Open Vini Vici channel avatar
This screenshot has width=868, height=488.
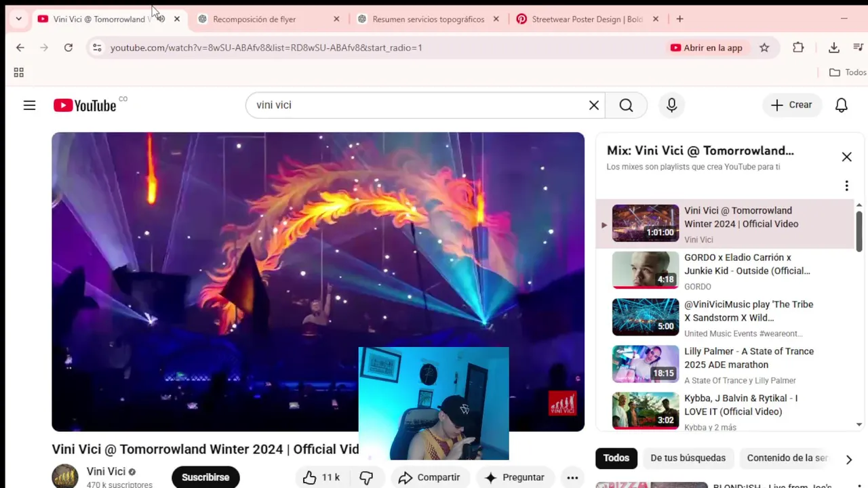point(65,476)
